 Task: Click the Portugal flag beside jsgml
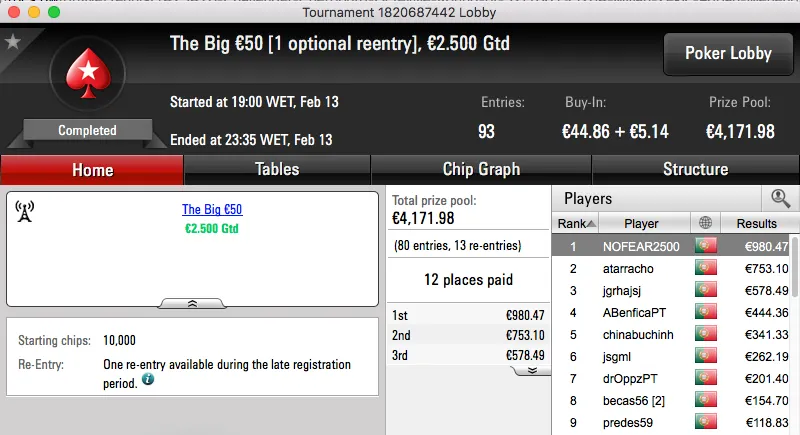706,356
